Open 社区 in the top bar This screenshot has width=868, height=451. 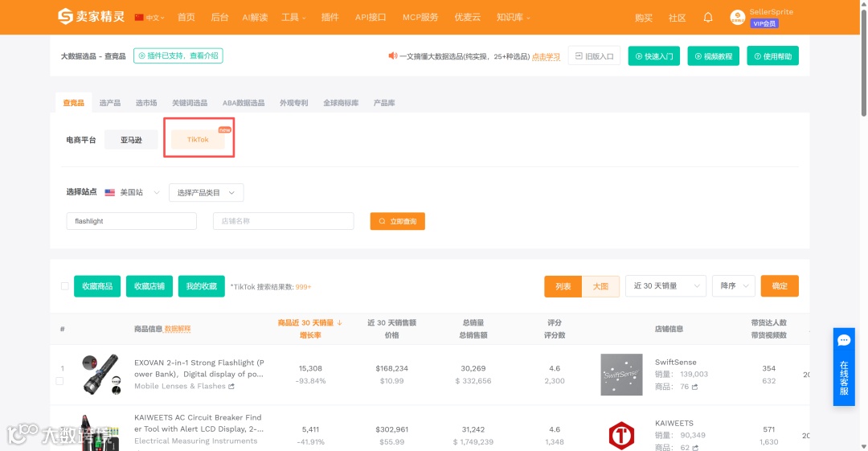tap(677, 18)
